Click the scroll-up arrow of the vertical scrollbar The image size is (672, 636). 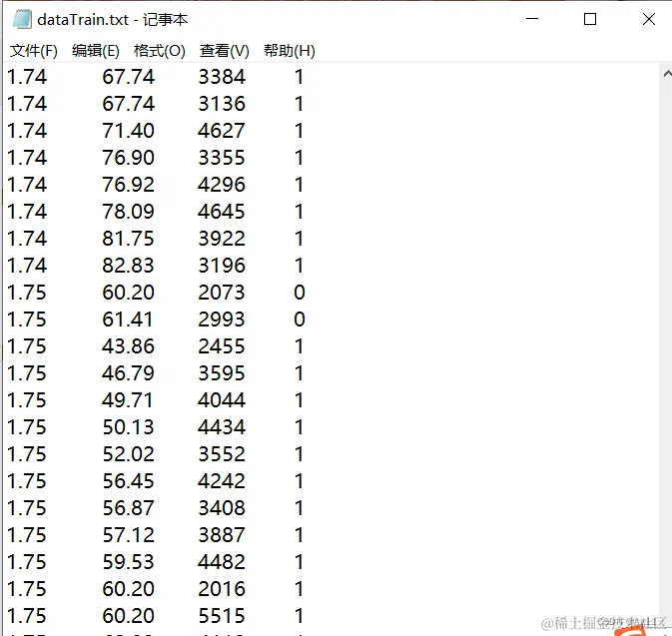667,74
